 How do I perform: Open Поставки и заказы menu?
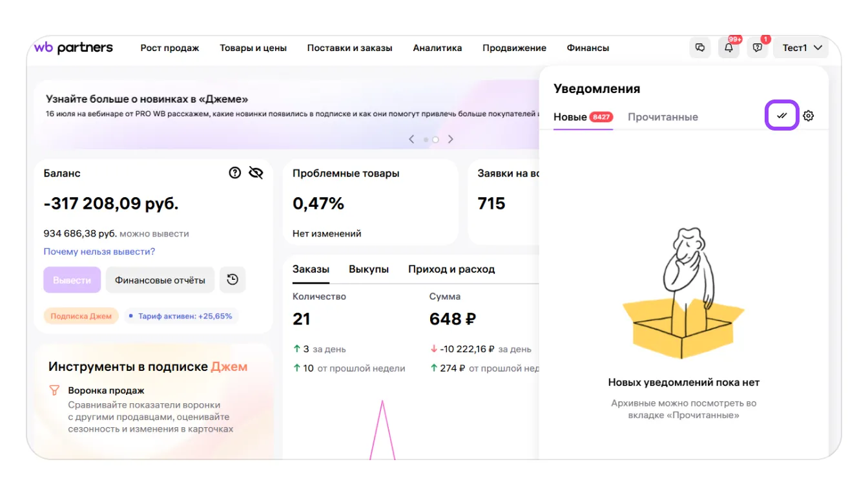click(349, 48)
